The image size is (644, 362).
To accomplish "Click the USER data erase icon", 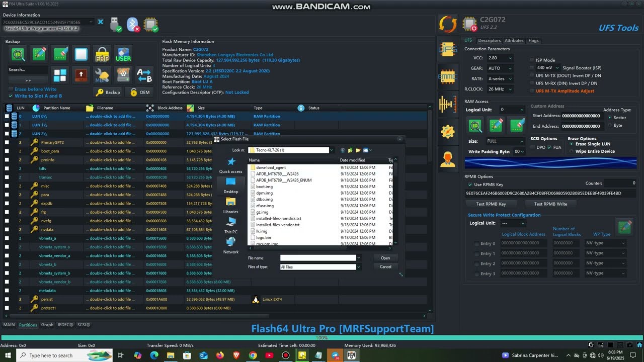I will pos(123,54).
